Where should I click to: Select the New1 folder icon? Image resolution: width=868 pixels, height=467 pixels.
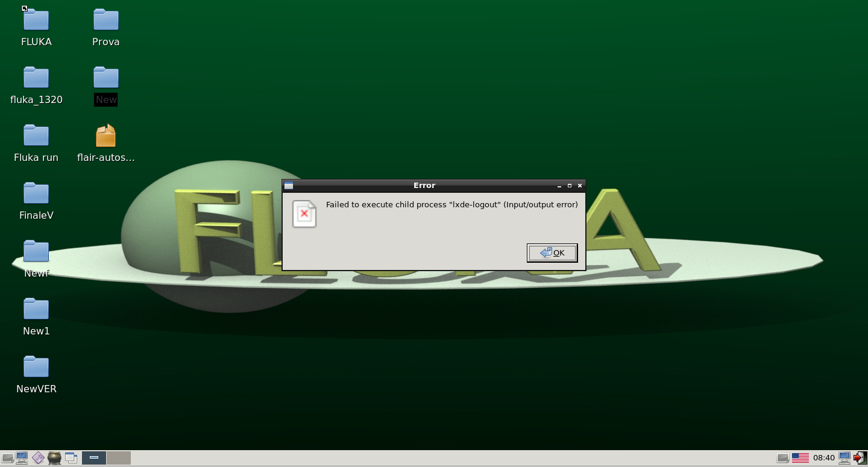click(36, 309)
